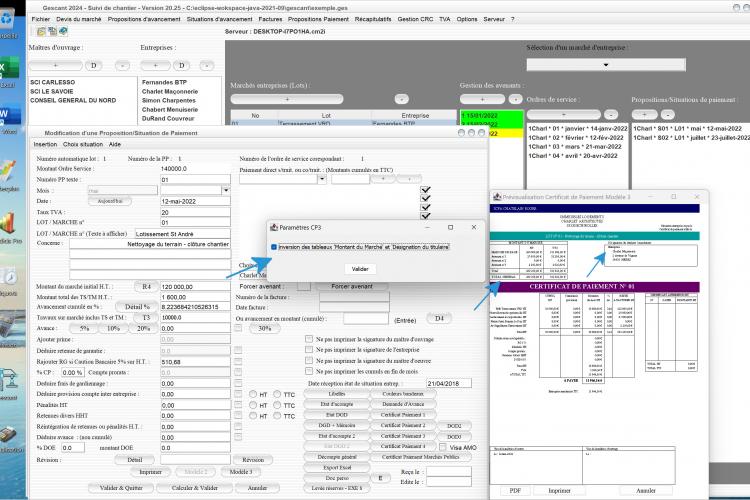This screenshot has height=500, width=750.
Task: Open Insertion menu in modification window
Action: [x=45, y=144]
